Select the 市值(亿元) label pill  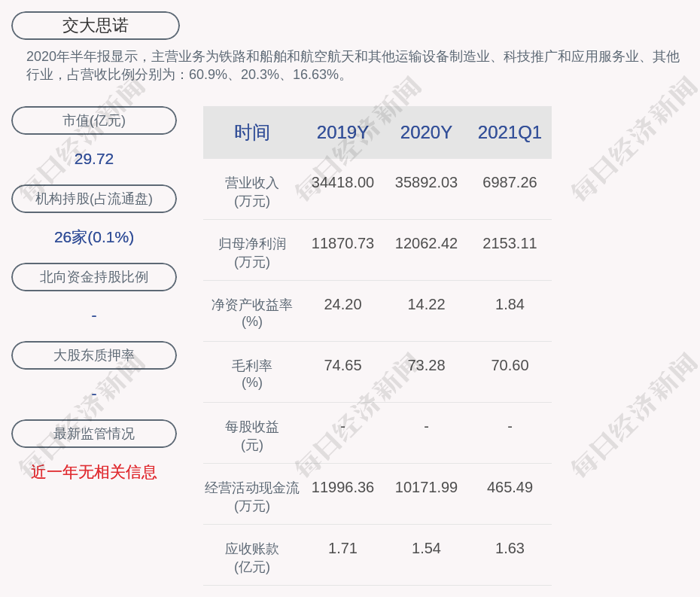coord(94,120)
